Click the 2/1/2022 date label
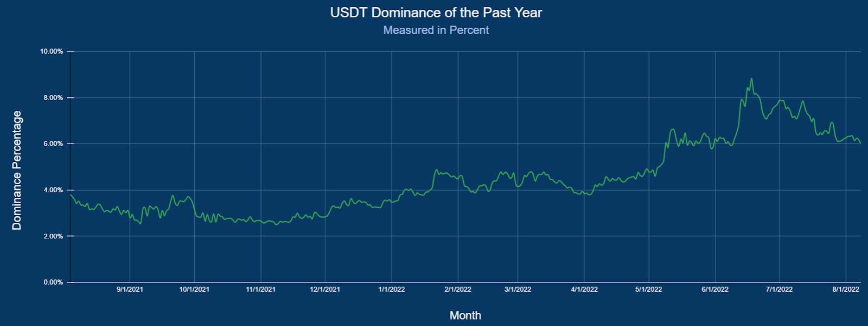Image resolution: width=868 pixels, height=326 pixels. tap(458, 289)
